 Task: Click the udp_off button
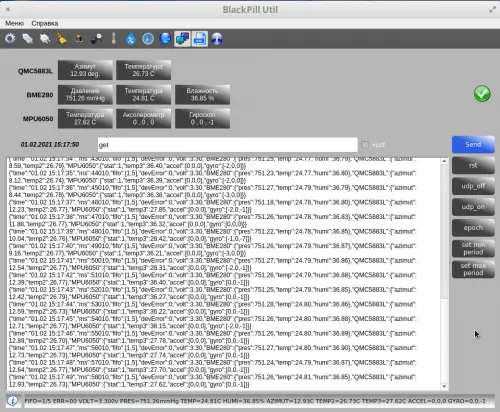pos(473,186)
